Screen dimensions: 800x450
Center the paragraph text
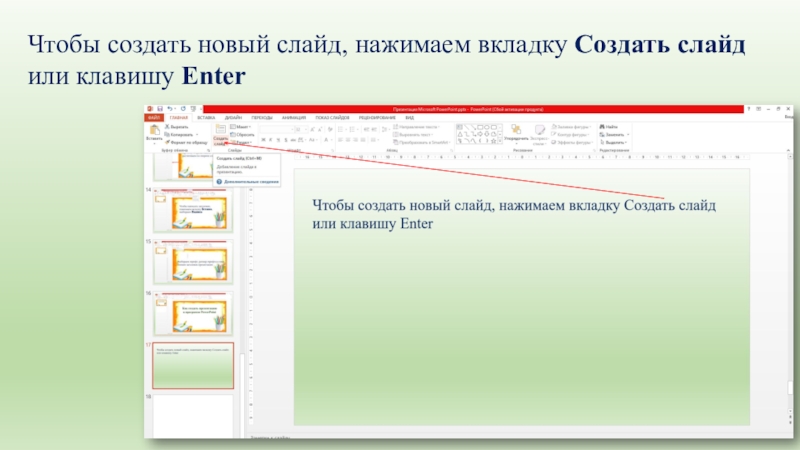coord(348,140)
